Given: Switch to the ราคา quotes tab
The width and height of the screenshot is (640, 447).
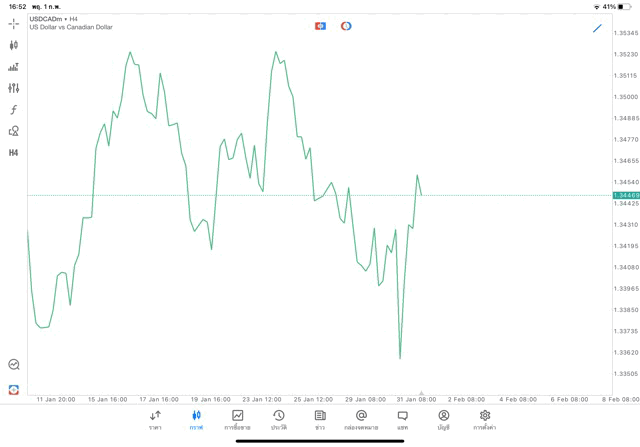Looking at the screenshot, I should click(155, 420).
